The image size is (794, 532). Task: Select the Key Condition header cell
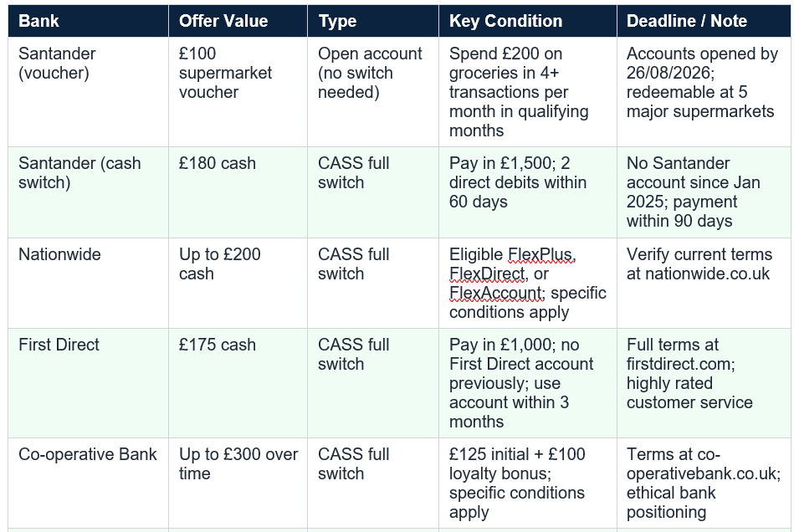tap(528, 21)
